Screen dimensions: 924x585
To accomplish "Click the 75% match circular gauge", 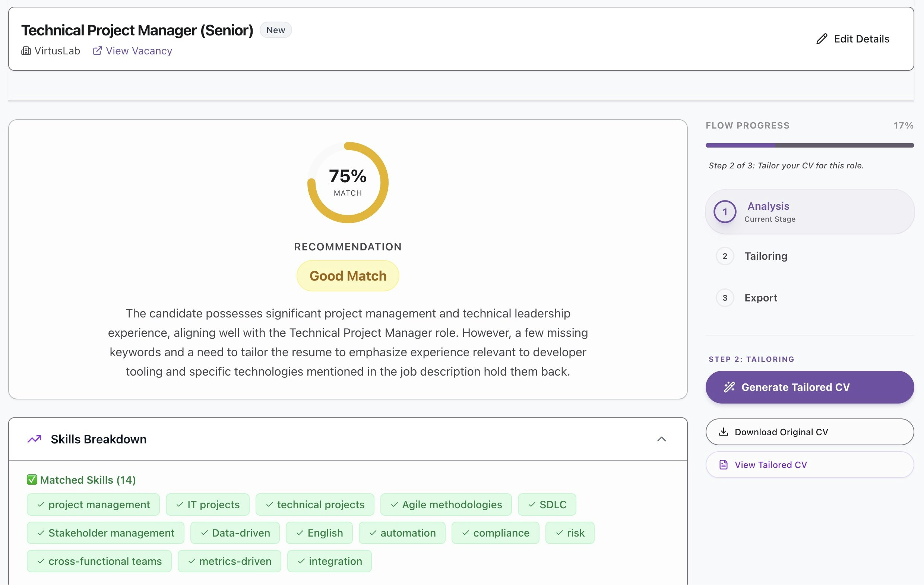I will (x=348, y=182).
